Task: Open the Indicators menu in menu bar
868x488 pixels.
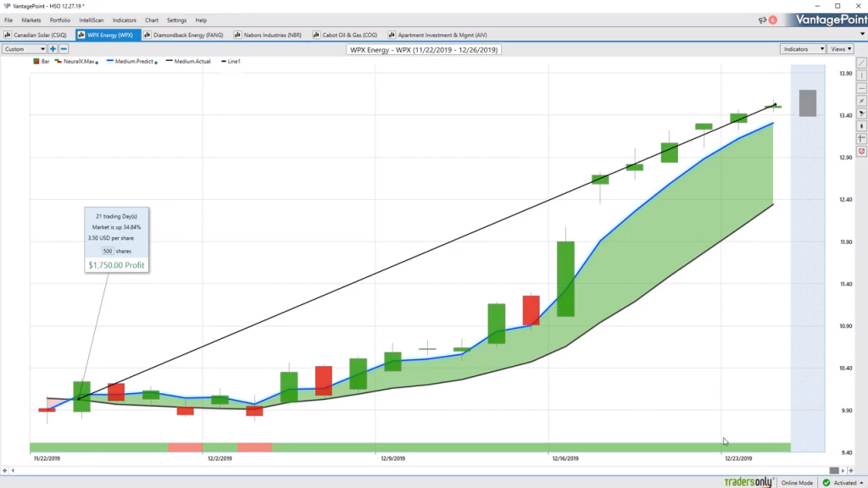Action: point(124,20)
